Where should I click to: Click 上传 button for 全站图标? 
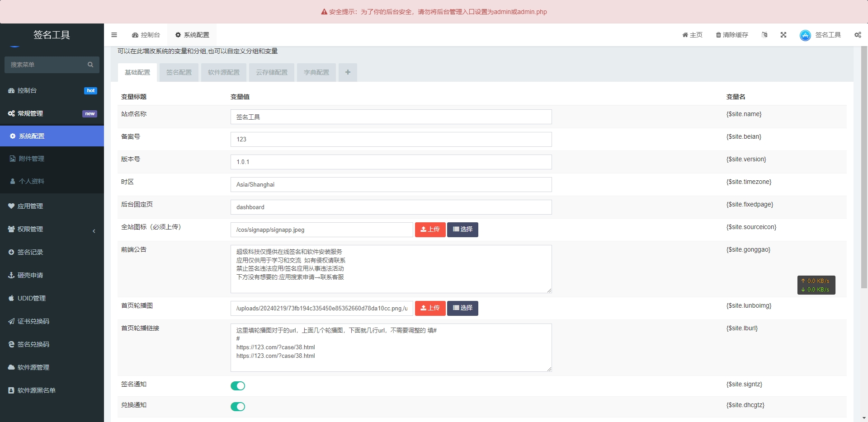point(430,230)
